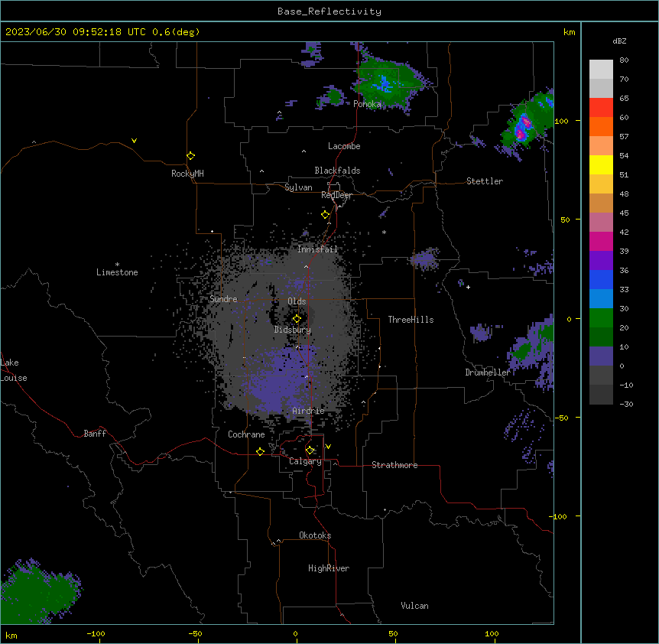Select the yellow 51–54 dBZ legend swatch
This screenshot has width=659, height=644.
pos(601,164)
